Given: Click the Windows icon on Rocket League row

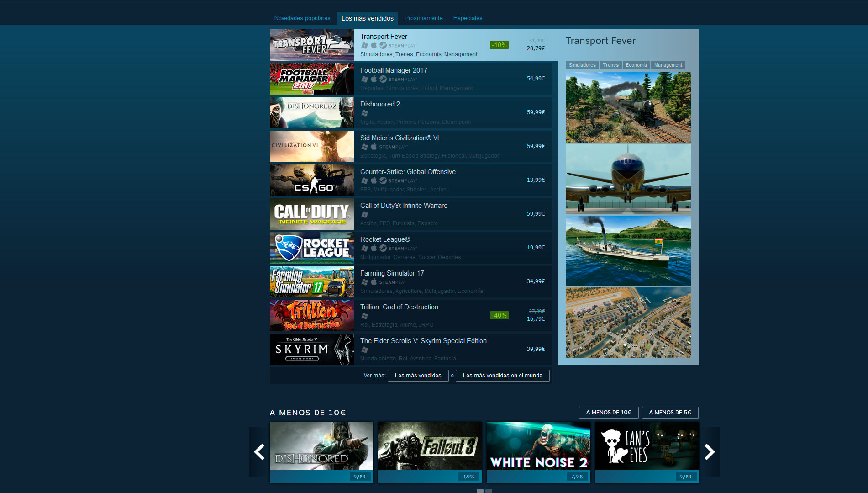Looking at the screenshot, I should (364, 248).
